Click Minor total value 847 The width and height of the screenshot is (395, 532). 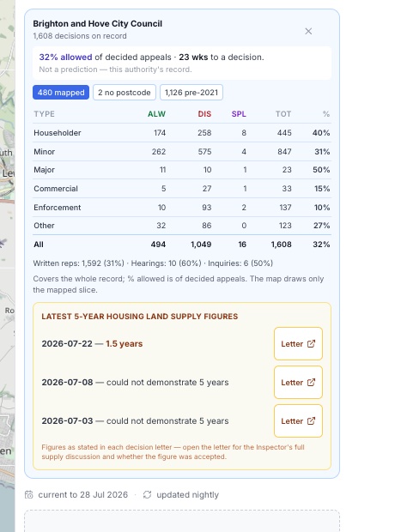(x=284, y=152)
